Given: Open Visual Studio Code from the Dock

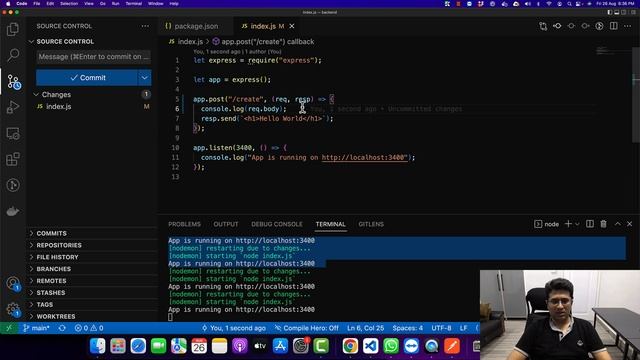Looking at the screenshot, I should click(370, 346).
